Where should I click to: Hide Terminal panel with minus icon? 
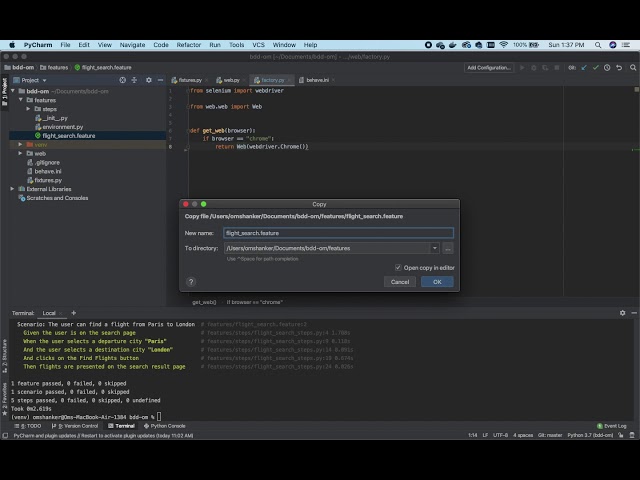634,313
